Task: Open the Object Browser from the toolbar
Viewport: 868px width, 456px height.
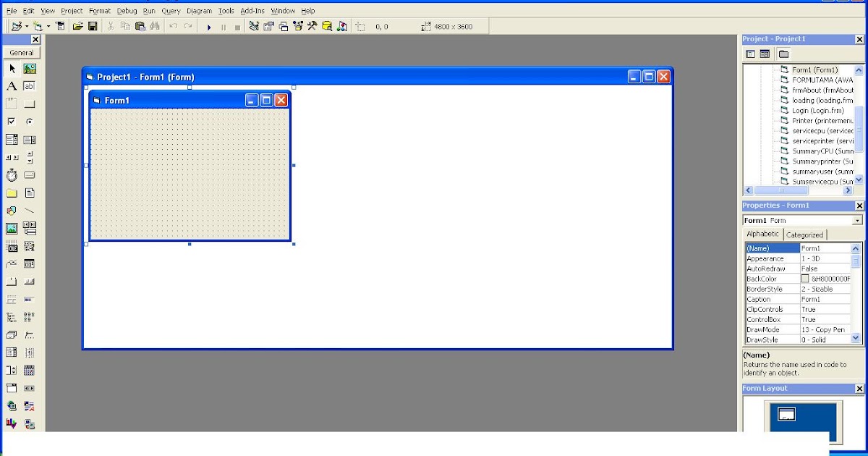Action: pos(297,26)
